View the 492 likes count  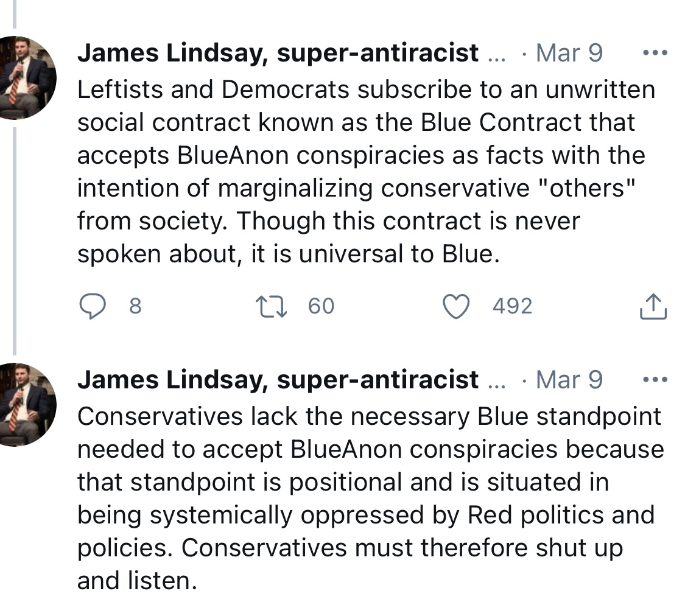[x=512, y=306]
